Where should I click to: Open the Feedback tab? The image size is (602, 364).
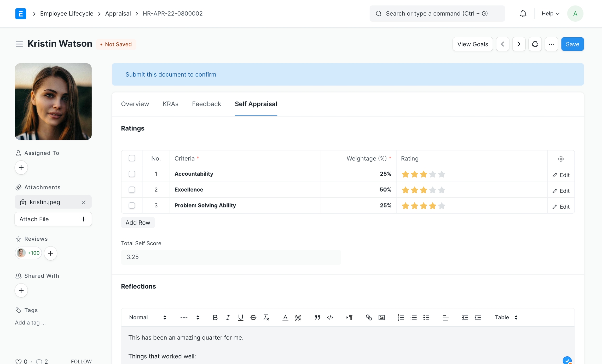[206, 104]
